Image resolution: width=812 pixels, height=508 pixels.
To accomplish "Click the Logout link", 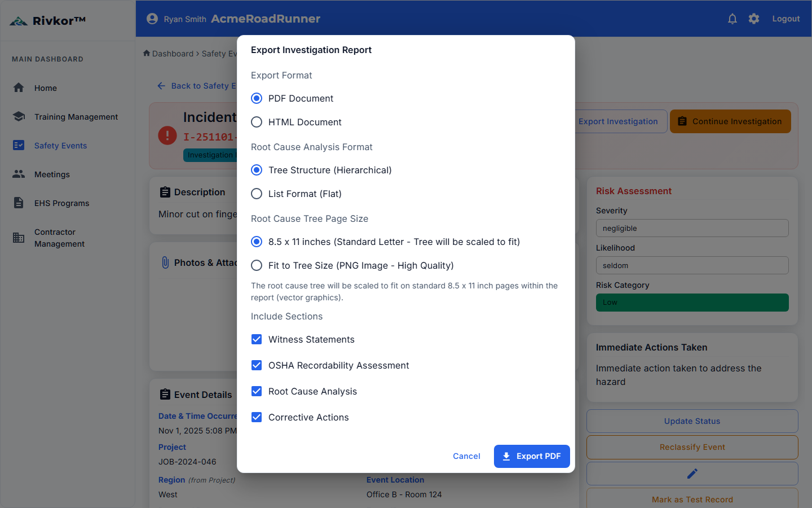I will tap(786, 19).
